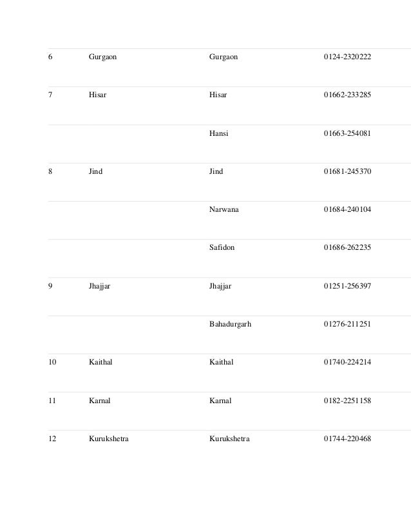Click phone number 01681-245370

(347, 172)
